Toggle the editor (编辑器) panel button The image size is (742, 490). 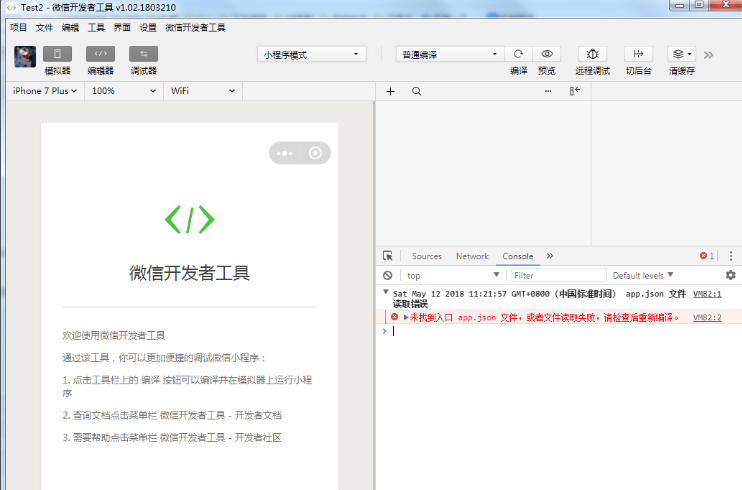[100, 54]
